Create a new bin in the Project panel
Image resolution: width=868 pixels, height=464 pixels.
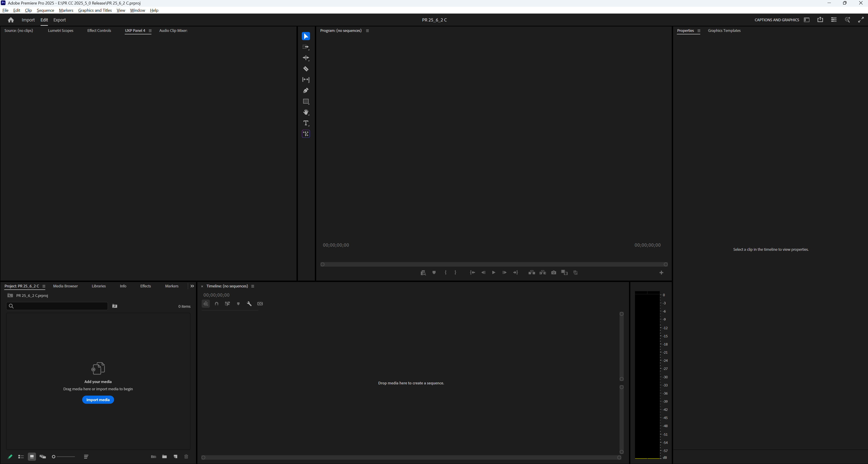(x=165, y=457)
